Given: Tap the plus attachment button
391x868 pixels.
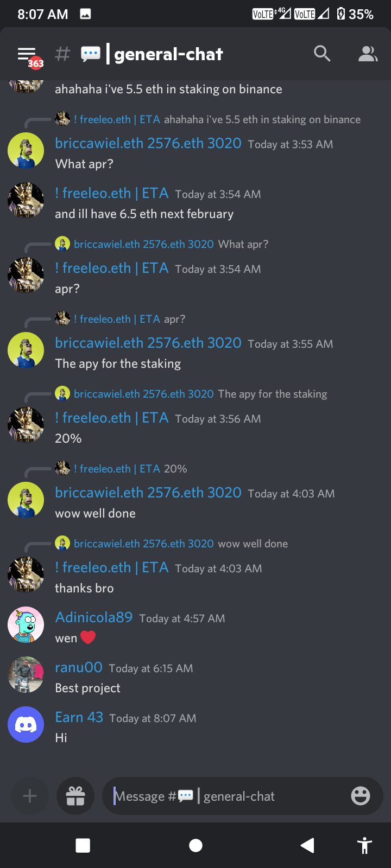Looking at the screenshot, I should click(x=30, y=796).
